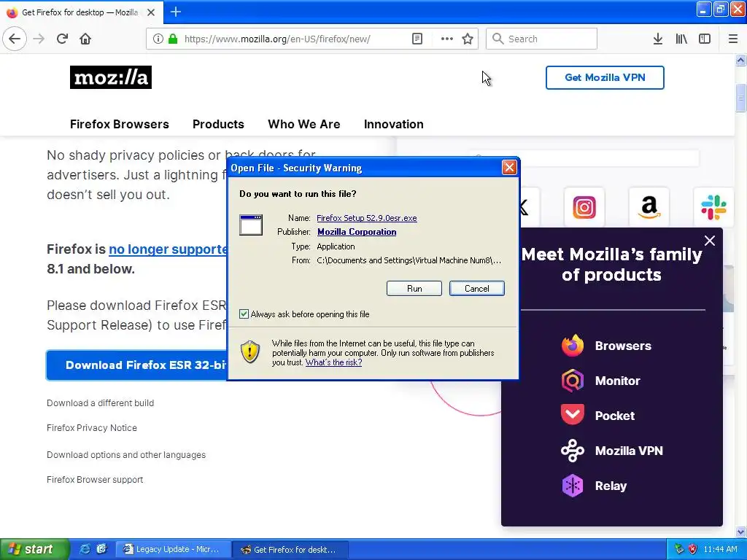Open the Who We Are menu
Viewport: 747px width, 560px height.
[304, 124]
